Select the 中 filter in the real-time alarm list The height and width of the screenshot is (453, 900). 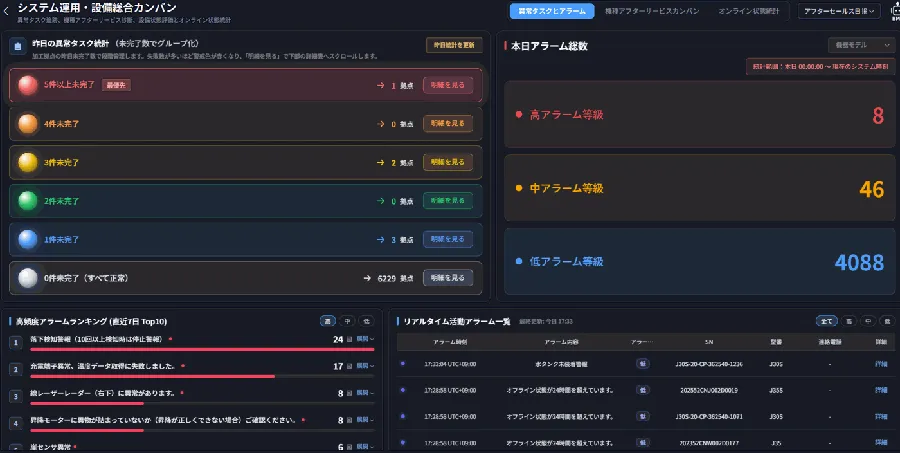coord(868,322)
